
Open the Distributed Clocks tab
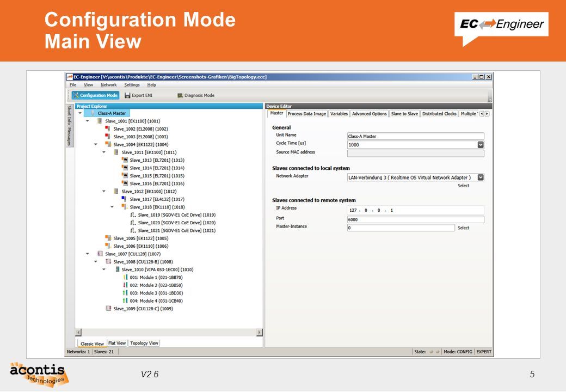pos(439,114)
